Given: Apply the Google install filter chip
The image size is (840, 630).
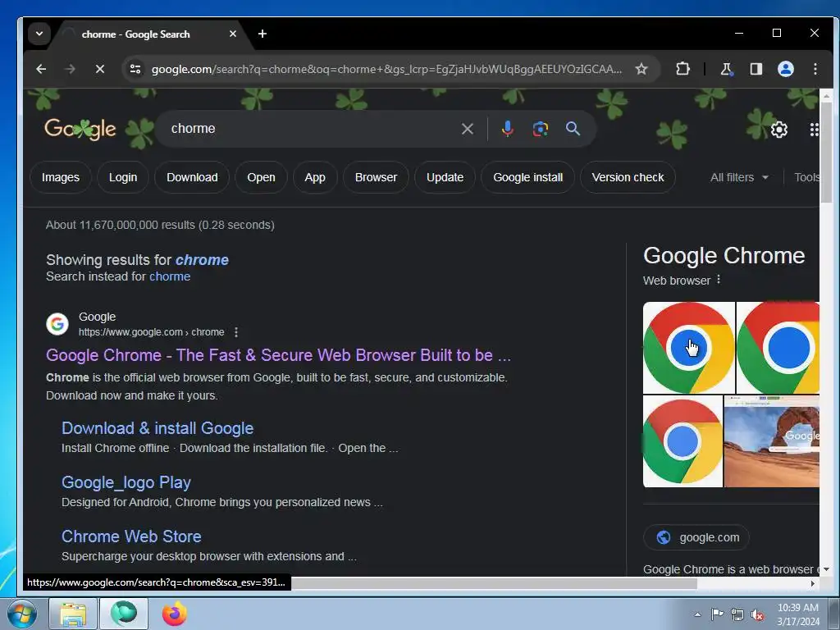Looking at the screenshot, I should tap(527, 177).
